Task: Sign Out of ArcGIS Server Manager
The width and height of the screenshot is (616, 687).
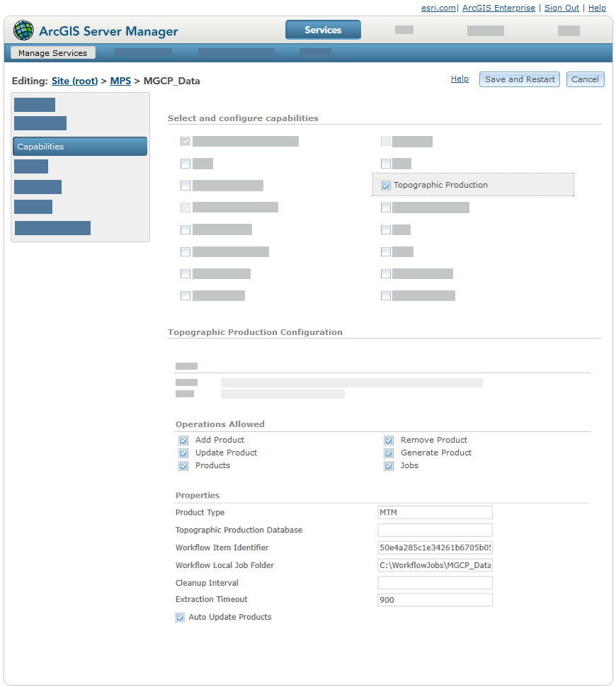Action: [x=561, y=8]
